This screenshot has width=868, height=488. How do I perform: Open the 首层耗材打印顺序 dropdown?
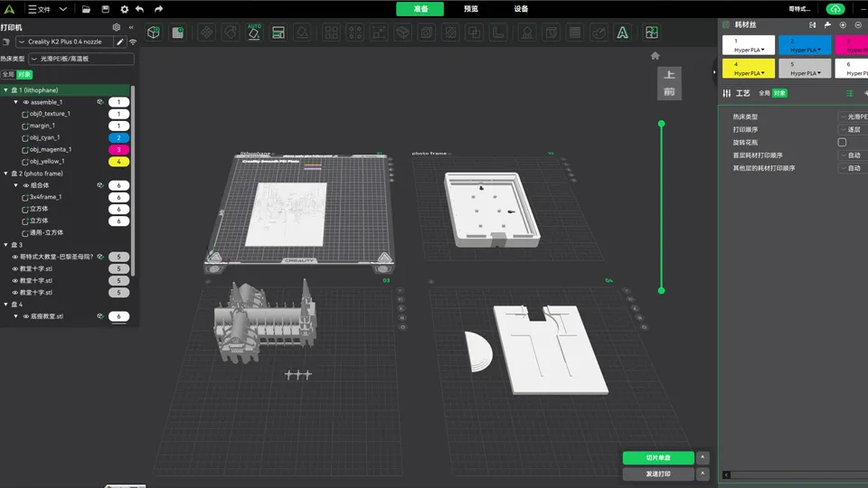(853, 155)
